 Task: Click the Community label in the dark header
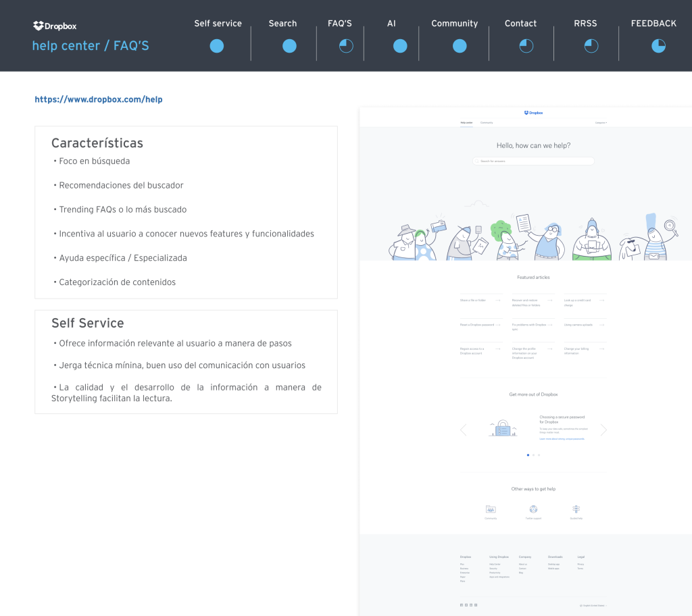[x=455, y=24]
